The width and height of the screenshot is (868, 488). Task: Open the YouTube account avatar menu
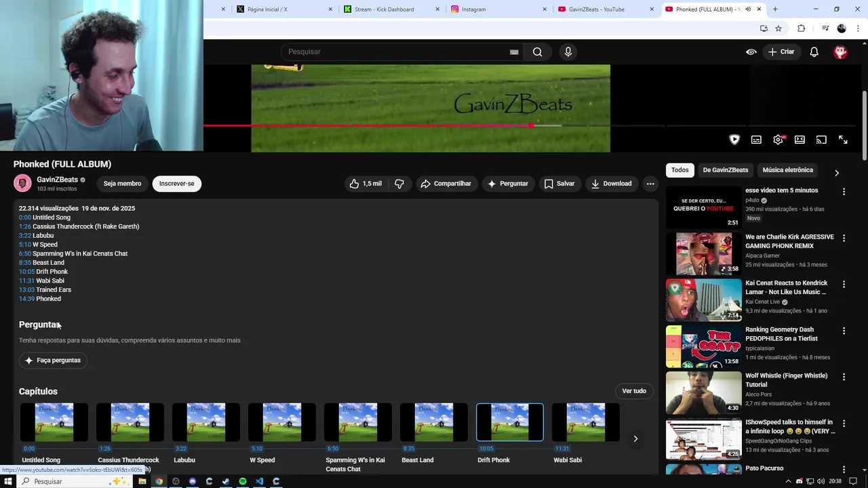(x=840, y=52)
